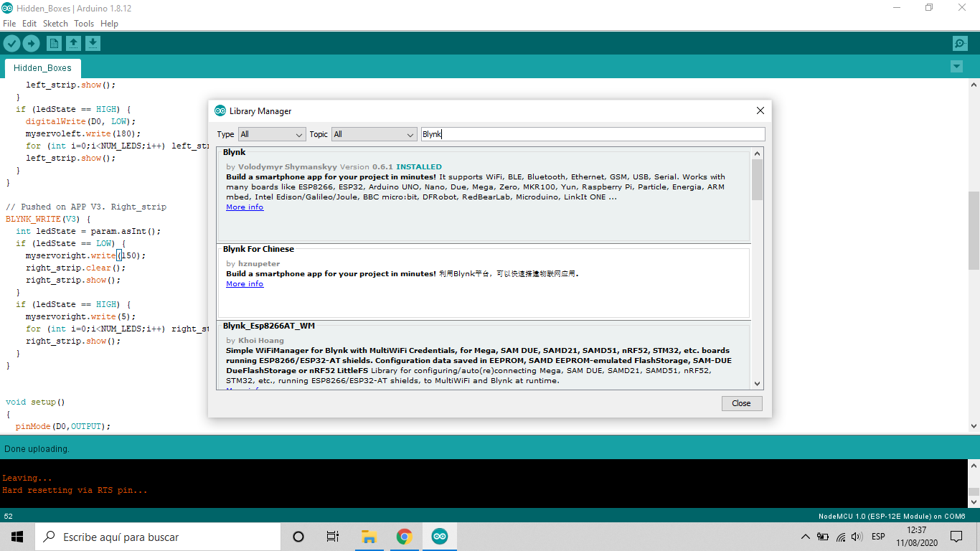Click the Close button in Library Manager
This screenshot has height=551, width=980.
(x=742, y=403)
